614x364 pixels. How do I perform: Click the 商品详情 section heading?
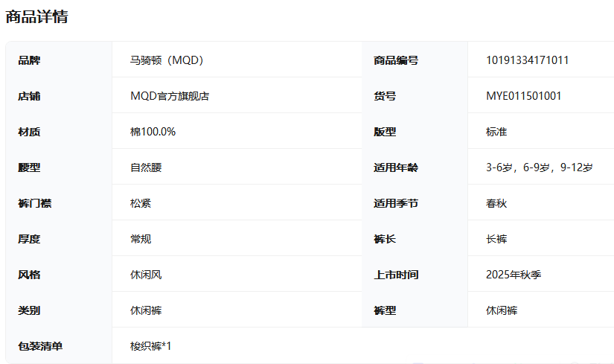(37, 16)
